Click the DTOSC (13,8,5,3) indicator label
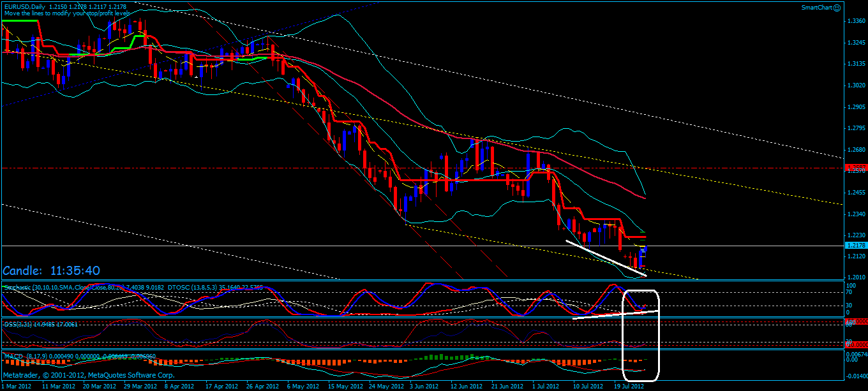The width and height of the screenshot is (868, 391). [191, 286]
